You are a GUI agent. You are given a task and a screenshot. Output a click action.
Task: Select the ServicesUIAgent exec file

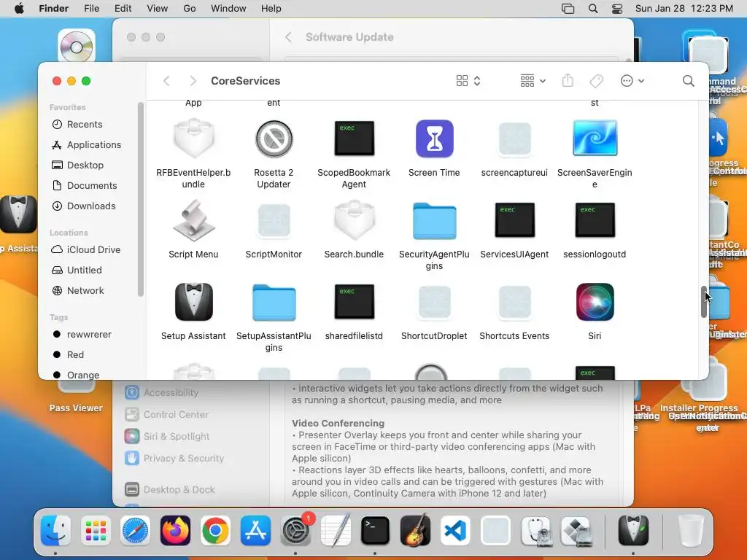coord(514,220)
